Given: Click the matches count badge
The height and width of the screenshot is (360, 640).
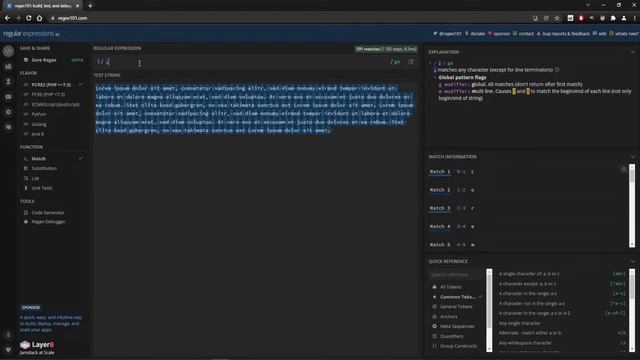Looking at the screenshot, I should 386,49.
